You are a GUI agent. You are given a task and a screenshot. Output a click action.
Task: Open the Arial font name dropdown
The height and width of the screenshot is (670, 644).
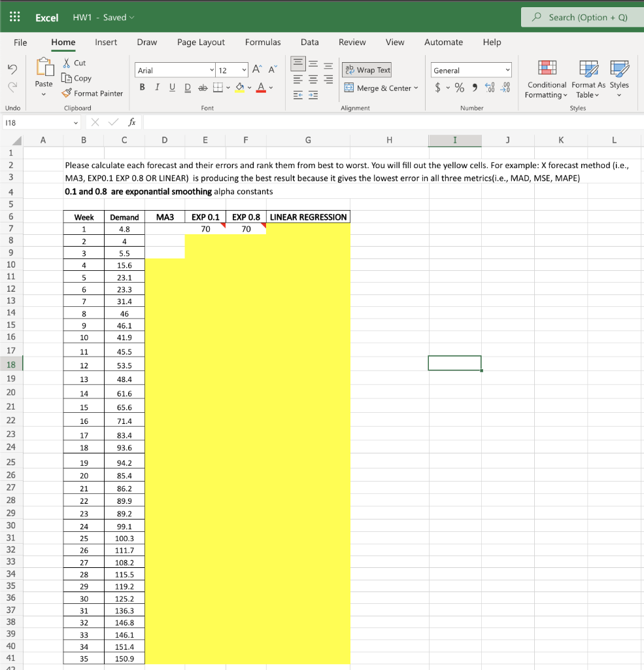point(212,69)
